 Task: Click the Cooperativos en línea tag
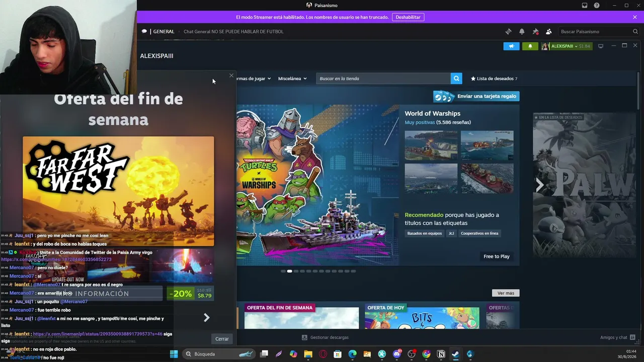[x=479, y=233]
